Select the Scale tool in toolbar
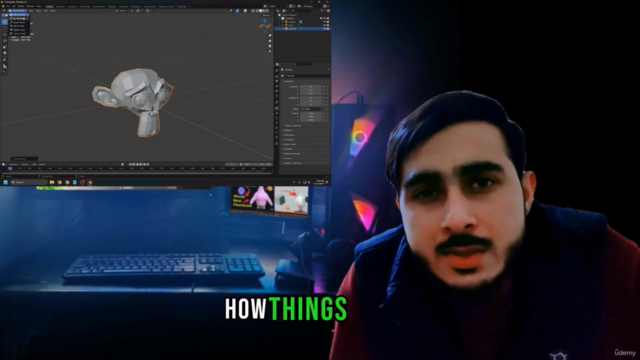Screen dimensions: 640x360 pyautogui.click(x=5, y=47)
